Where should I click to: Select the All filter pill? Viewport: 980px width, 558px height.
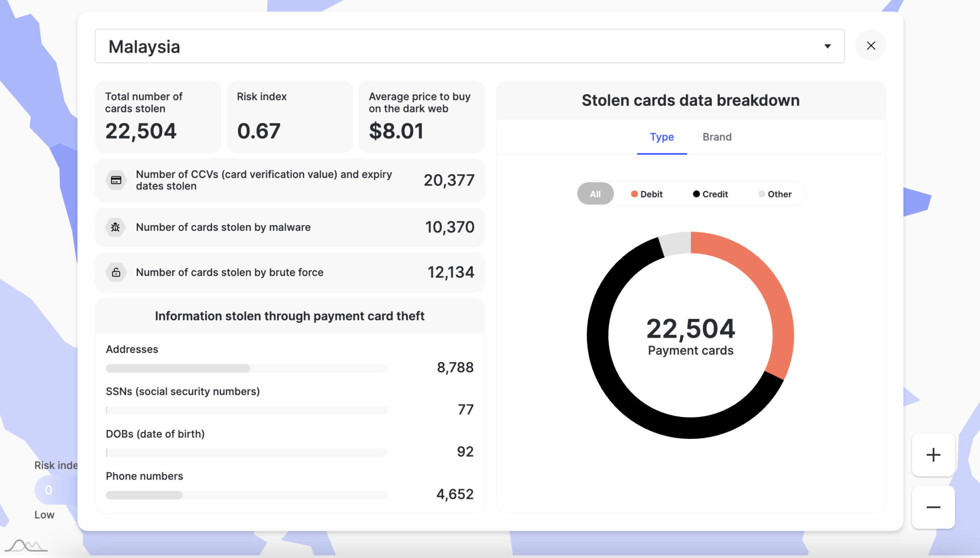click(x=595, y=194)
